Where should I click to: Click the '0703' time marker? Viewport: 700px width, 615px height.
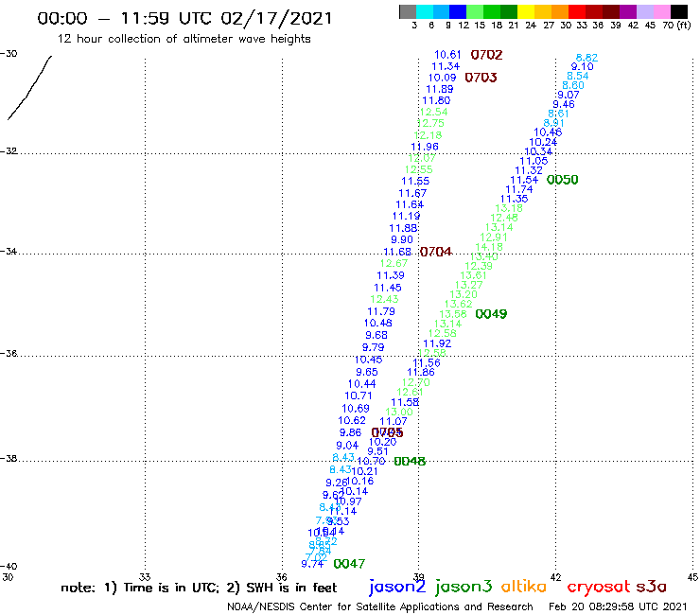pyautogui.click(x=481, y=78)
